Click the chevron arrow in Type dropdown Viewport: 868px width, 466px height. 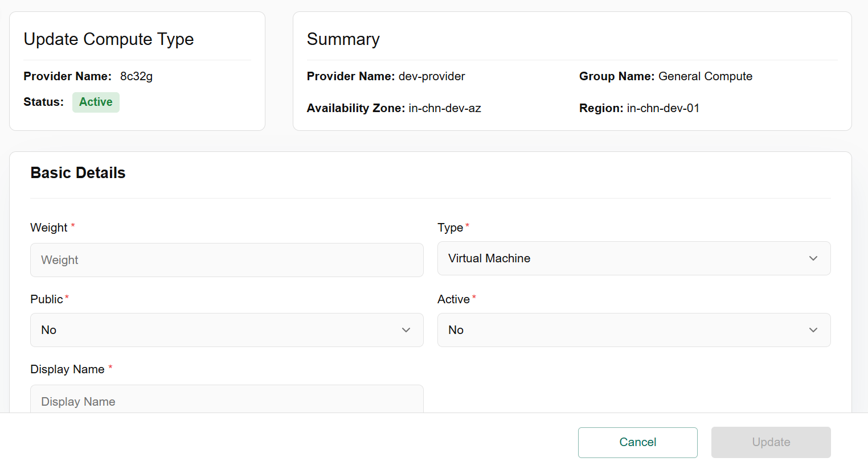pos(813,258)
